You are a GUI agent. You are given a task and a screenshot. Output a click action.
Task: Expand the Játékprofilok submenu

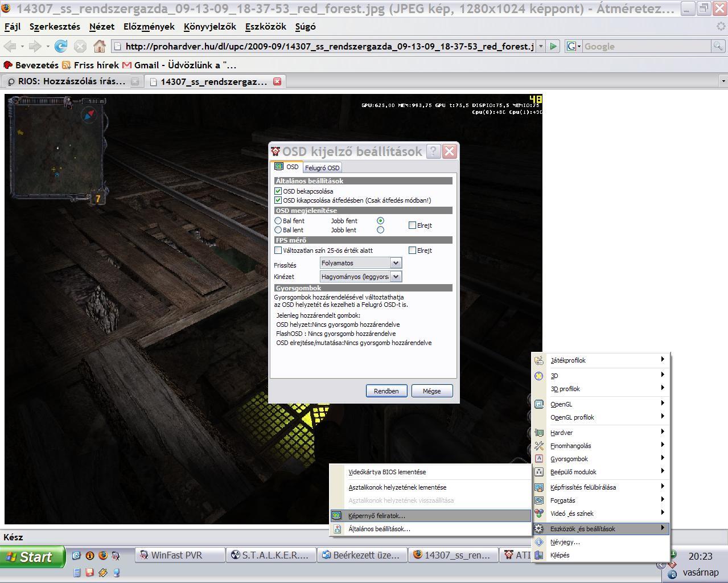click(x=663, y=359)
